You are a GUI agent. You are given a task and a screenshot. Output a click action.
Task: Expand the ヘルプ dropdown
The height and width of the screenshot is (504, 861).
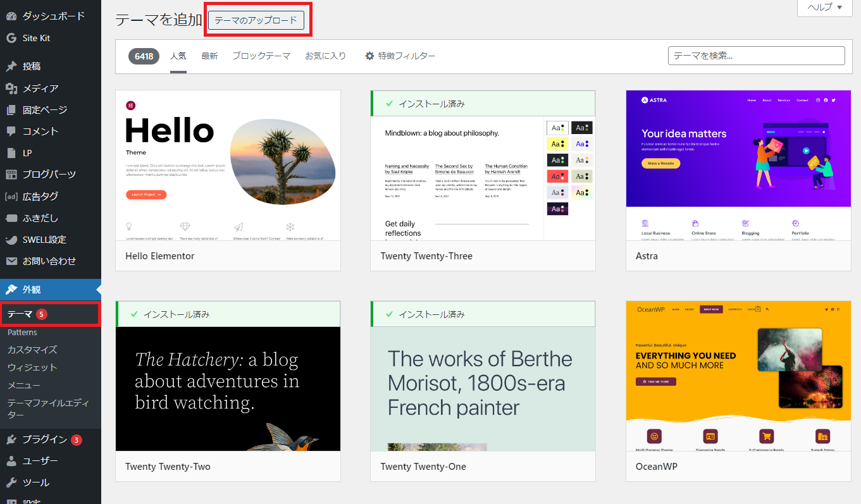point(824,8)
